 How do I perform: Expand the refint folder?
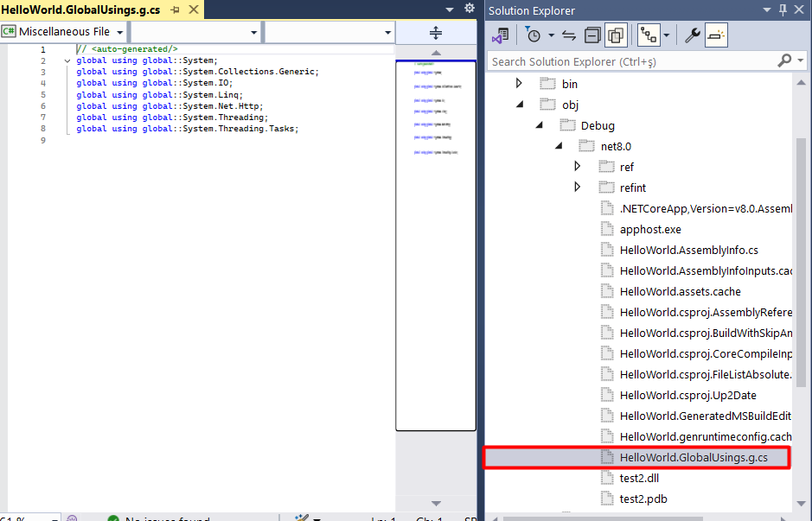[578, 187]
